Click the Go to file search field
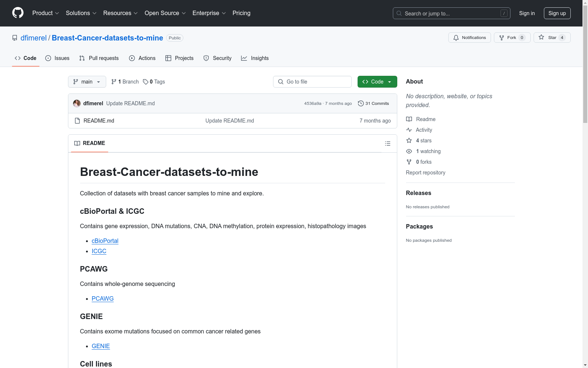Screen dimensions: 588x368 point(312,82)
